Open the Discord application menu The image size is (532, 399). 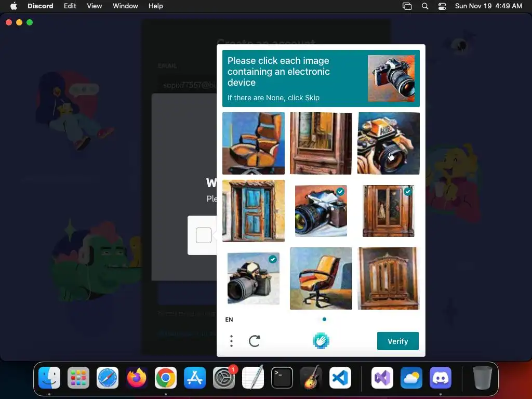41,6
